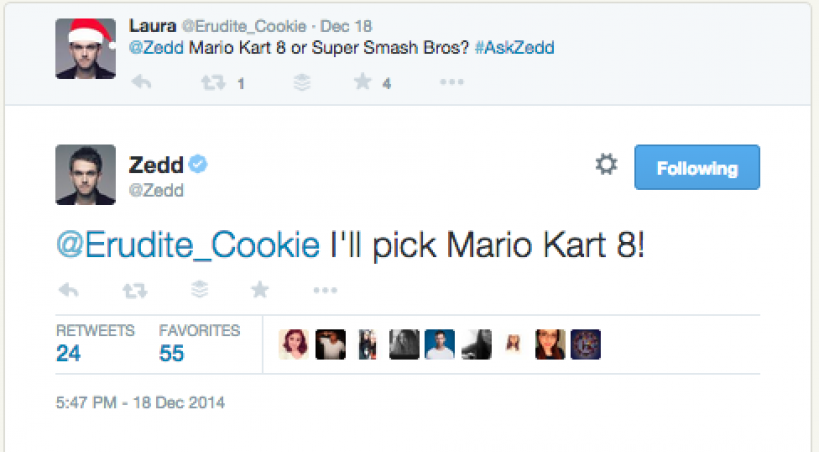This screenshot has height=452, width=819.
Task: Click the layers icon under Zedd's tweet
Action: pos(198,290)
